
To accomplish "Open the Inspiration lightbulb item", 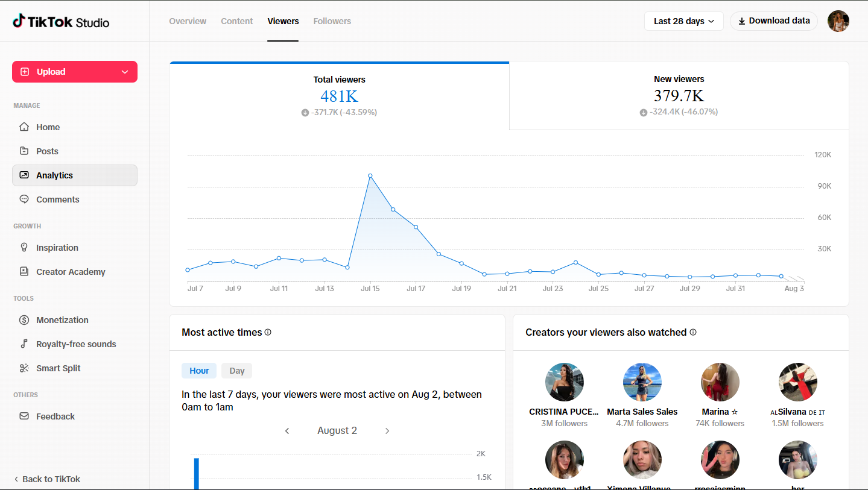I will pos(75,248).
